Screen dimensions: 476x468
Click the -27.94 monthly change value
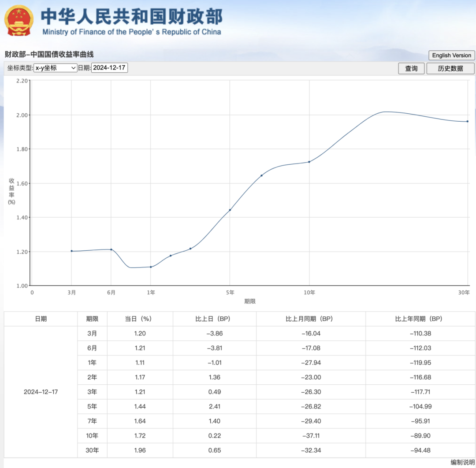311,362
